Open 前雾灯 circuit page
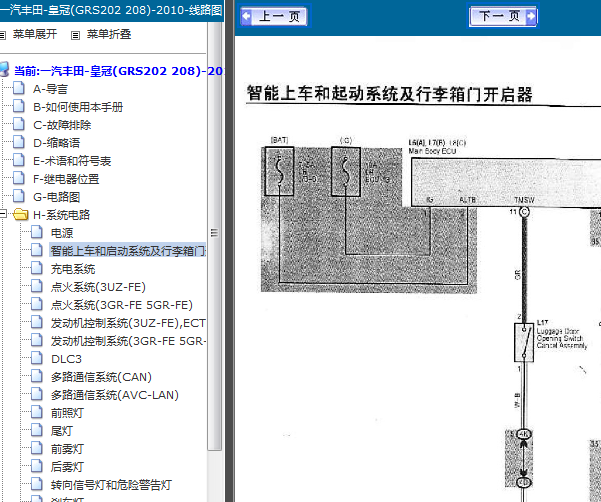This screenshot has width=601, height=502. (67, 449)
